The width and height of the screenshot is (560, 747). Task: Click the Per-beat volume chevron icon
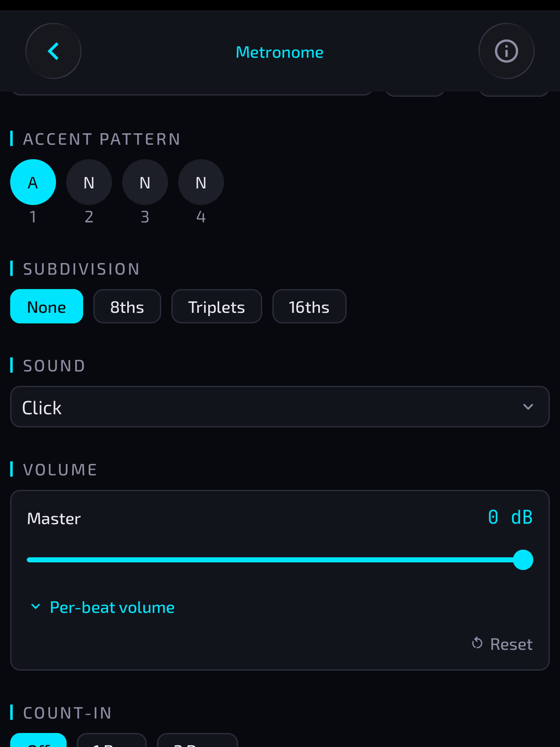tap(35, 606)
